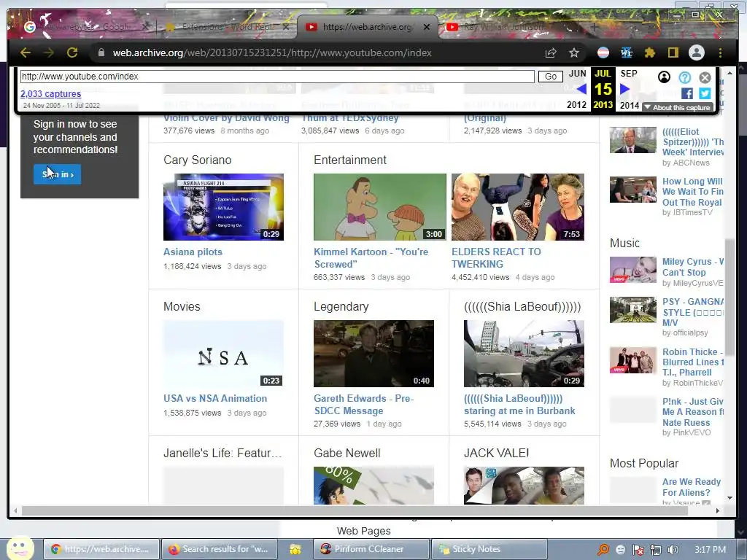Open the Gabe Newell channel heading
The width and height of the screenshot is (747, 560).
347,453
